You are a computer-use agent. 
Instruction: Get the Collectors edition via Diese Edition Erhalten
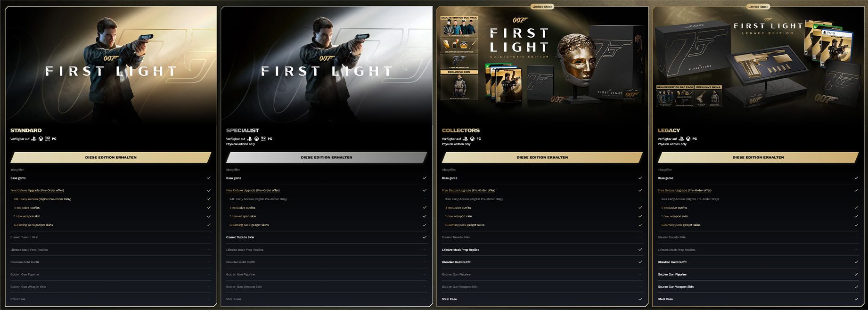click(x=542, y=157)
